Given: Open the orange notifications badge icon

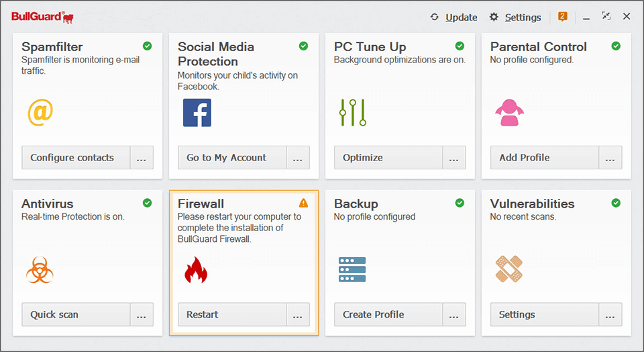Looking at the screenshot, I should tap(562, 17).
